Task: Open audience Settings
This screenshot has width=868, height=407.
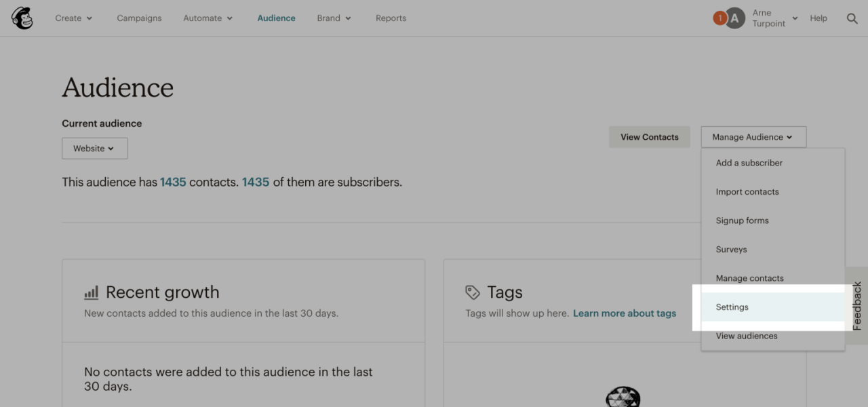Action: click(x=773, y=307)
